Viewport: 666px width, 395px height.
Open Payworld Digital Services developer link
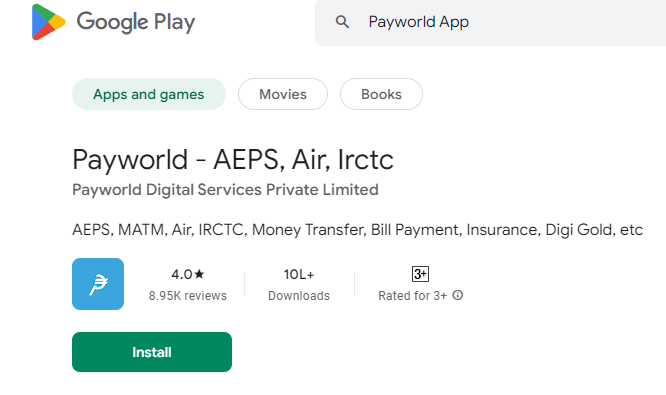[x=225, y=190]
